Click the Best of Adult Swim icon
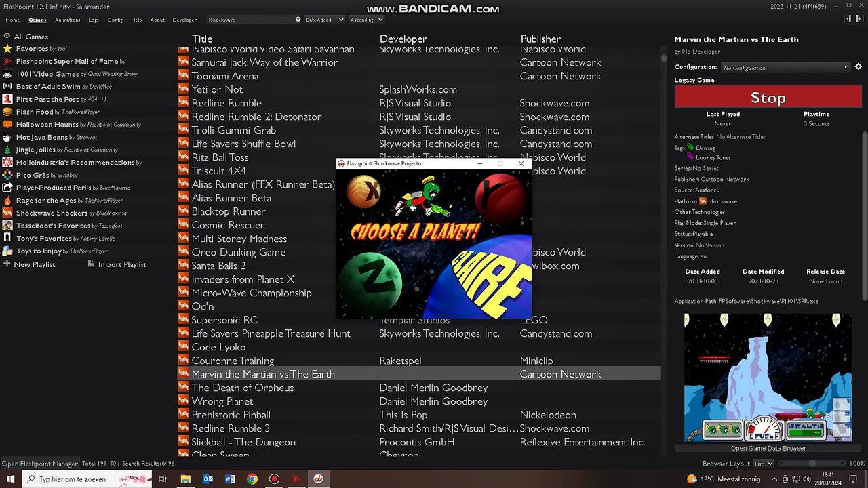 click(7, 87)
